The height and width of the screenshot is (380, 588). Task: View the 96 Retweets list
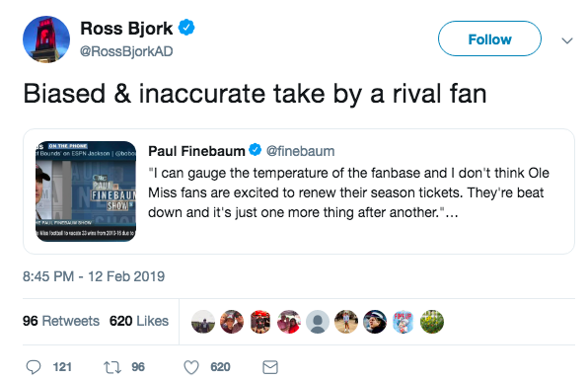click(61, 321)
